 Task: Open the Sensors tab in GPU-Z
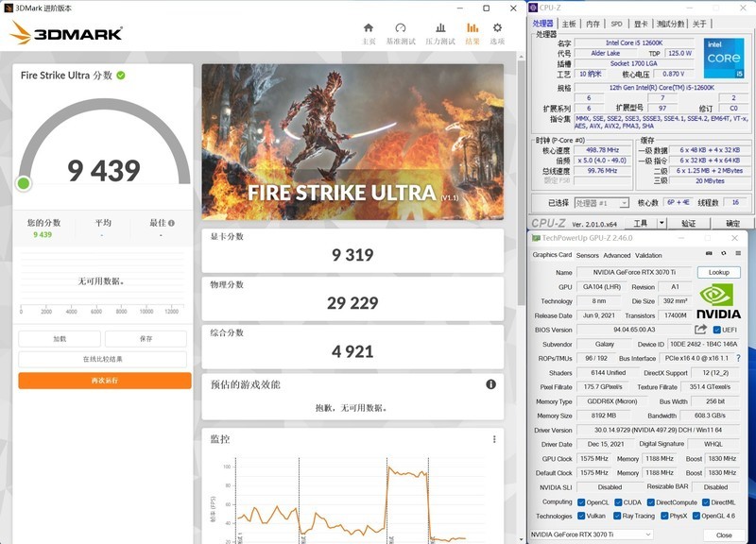[587, 255]
